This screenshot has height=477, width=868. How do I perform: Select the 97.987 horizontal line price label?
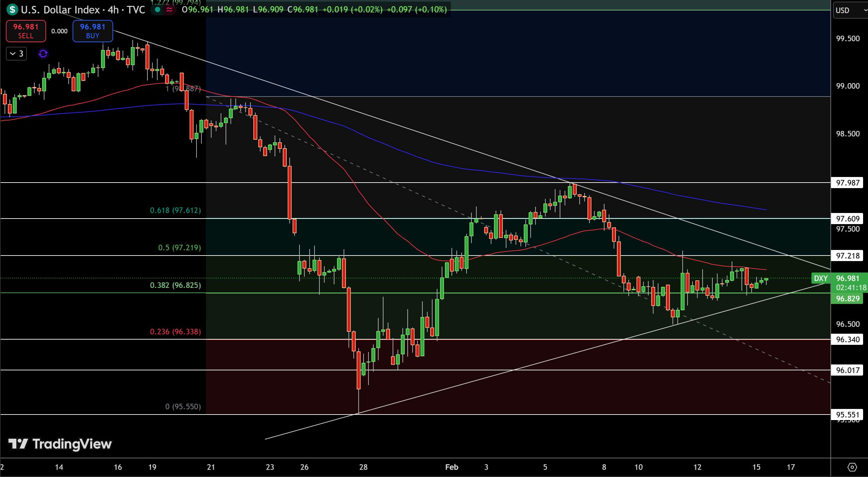(x=847, y=183)
